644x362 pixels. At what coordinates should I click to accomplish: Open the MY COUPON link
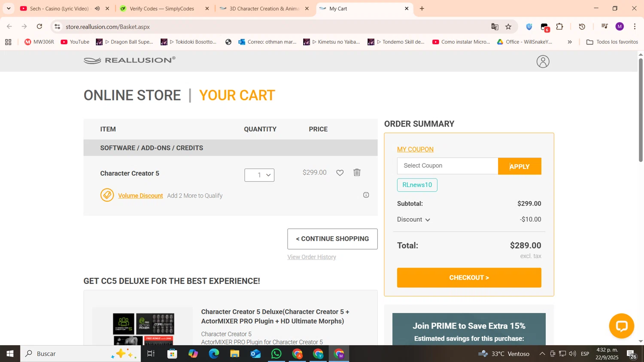coord(415,150)
